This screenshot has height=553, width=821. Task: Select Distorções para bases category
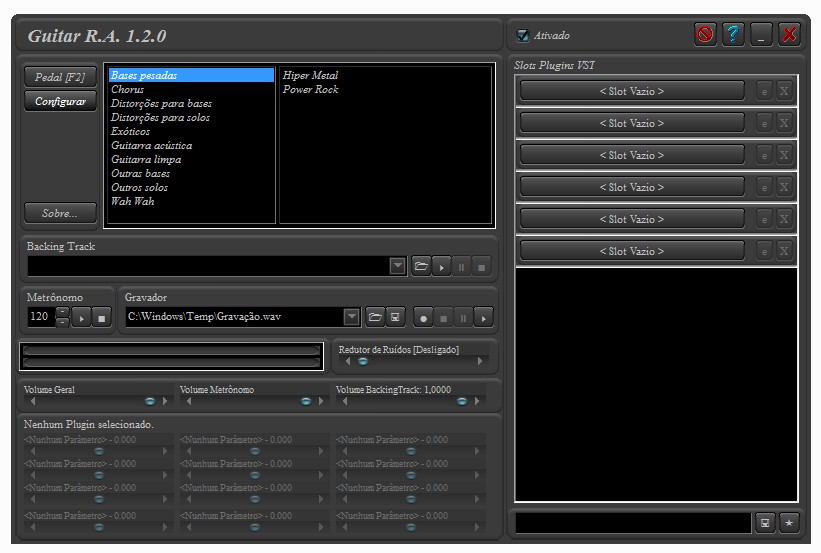point(191,103)
